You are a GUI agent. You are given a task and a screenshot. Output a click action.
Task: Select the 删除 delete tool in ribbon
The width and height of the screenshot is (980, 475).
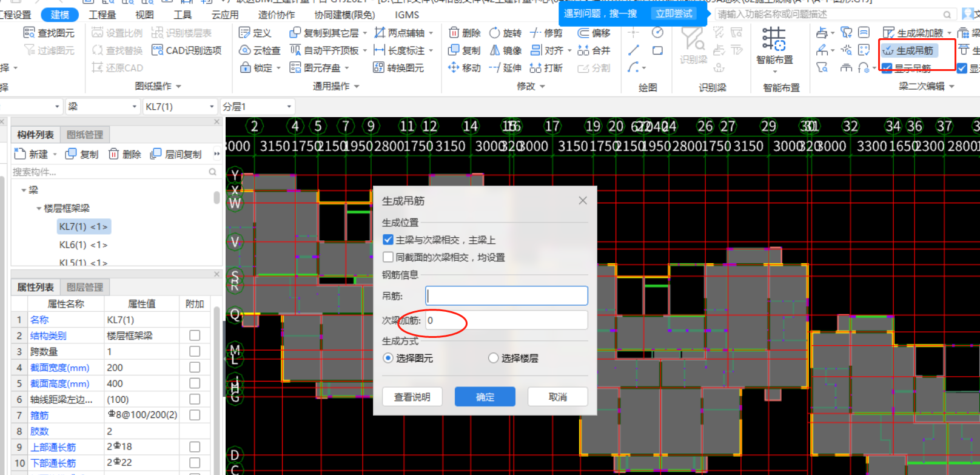point(465,33)
